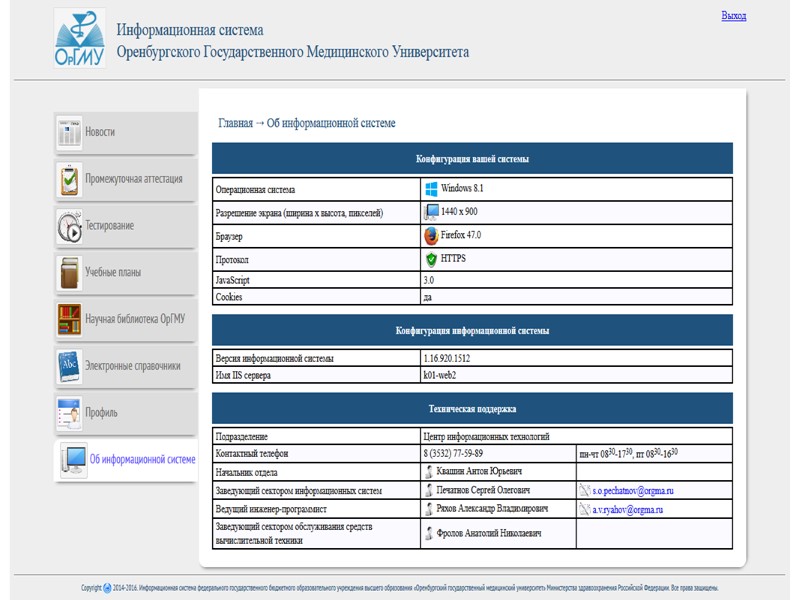Screen dimensions: 800x600
Task: Click the Cookies row label
Action: (x=229, y=297)
